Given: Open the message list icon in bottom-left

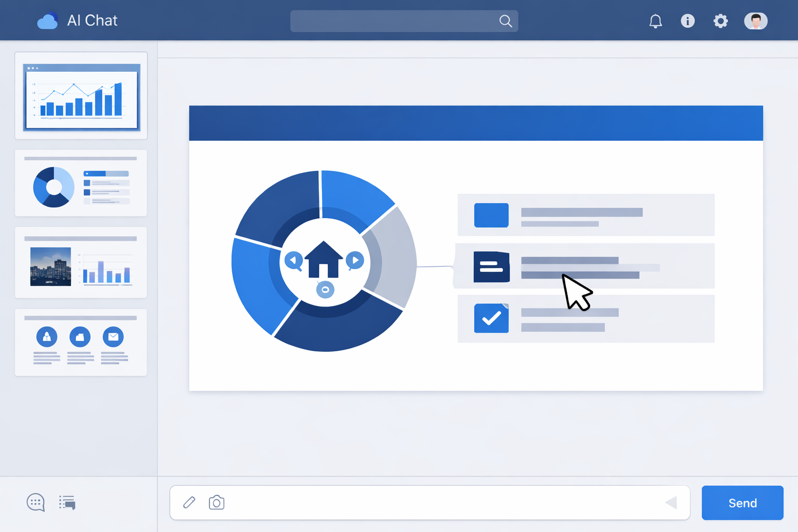Looking at the screenshot, I should click(x=68, y=502).
